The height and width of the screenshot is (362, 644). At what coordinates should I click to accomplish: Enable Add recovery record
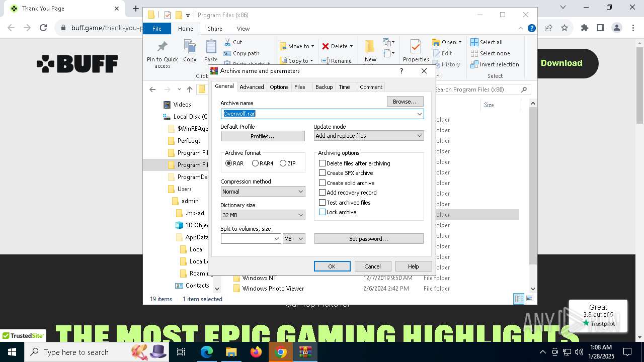pyautogui.click(x=322, y=193)
